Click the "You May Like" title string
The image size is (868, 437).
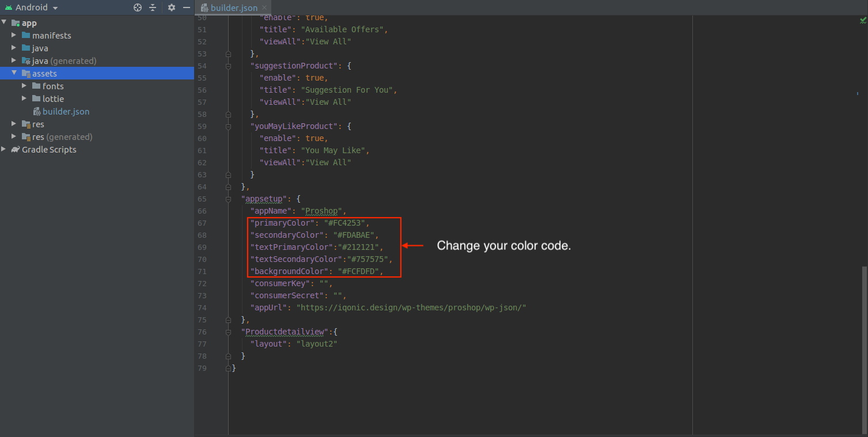pos(332,150)
